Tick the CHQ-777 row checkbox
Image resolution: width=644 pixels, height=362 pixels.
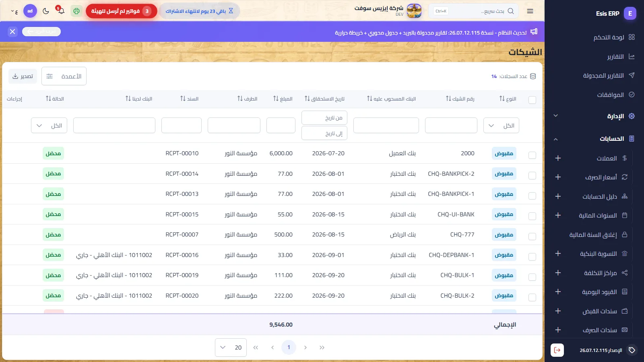(532, 237)
